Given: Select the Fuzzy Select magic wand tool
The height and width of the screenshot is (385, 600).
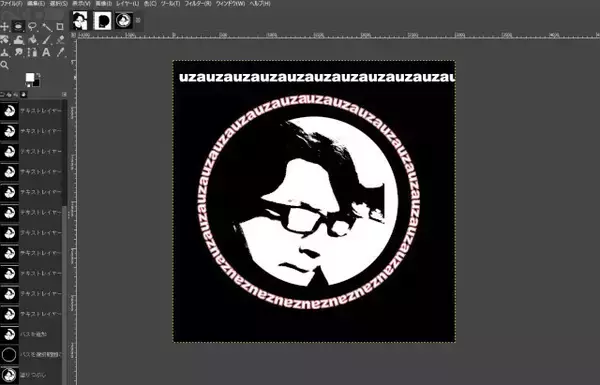Looking at the screenshot, I should tap(47, 27).
